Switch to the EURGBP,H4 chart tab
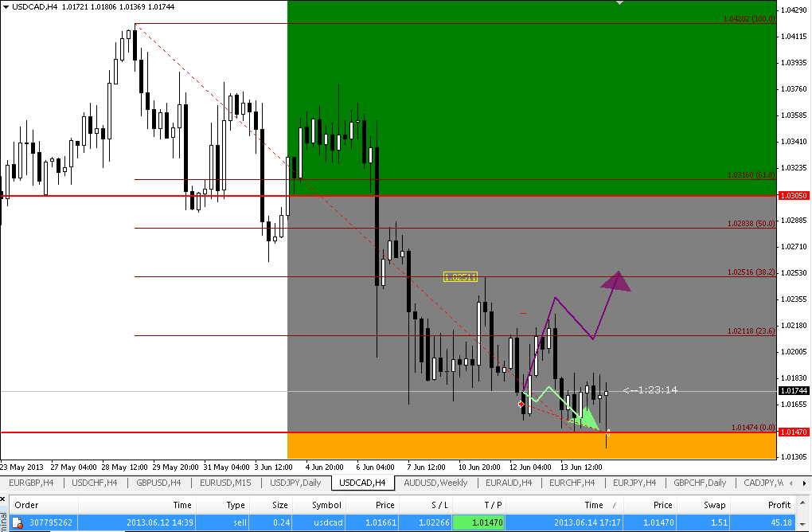The image size is (812, 532). [31, 483]
